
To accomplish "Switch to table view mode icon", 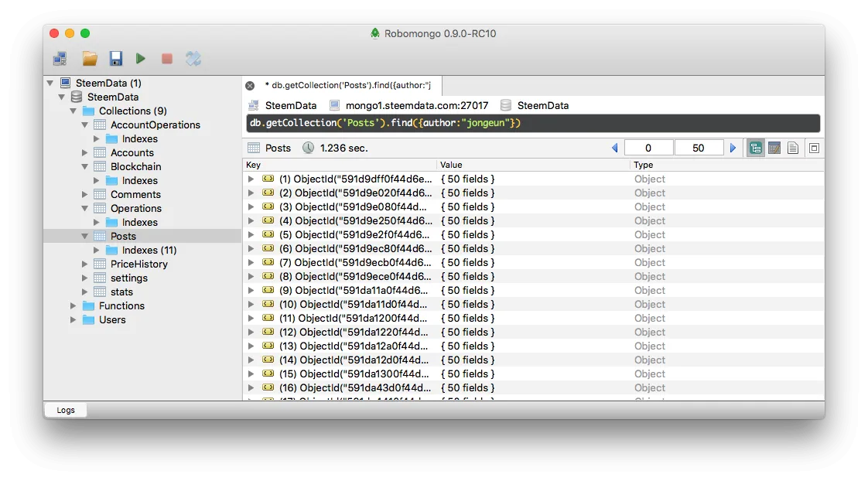I will (x=774, y=148).
